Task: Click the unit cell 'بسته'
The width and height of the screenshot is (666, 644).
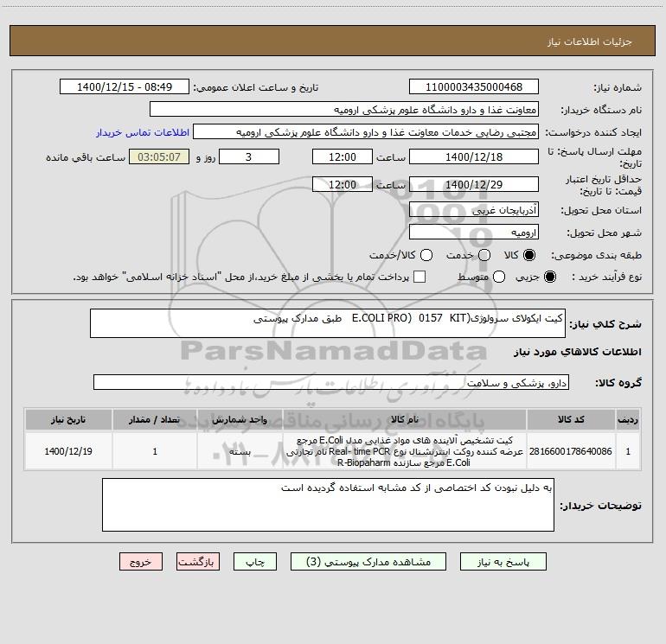Action: pos(240,451)
